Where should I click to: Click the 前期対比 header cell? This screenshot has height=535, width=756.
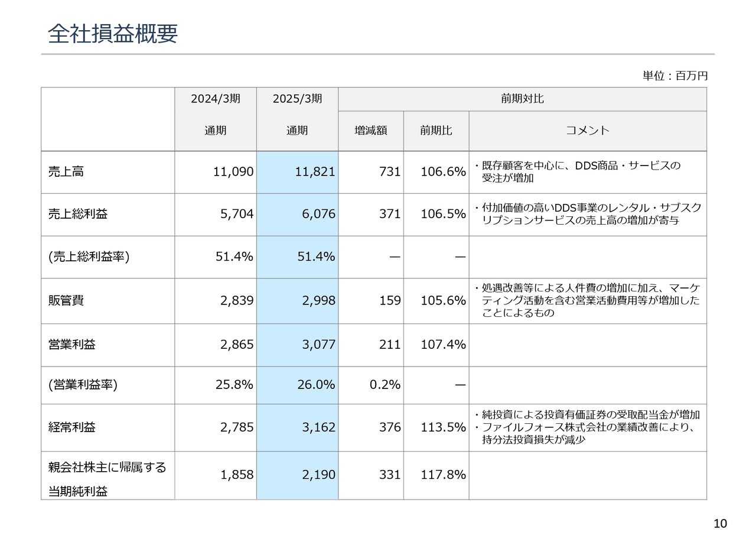(522, 99)
